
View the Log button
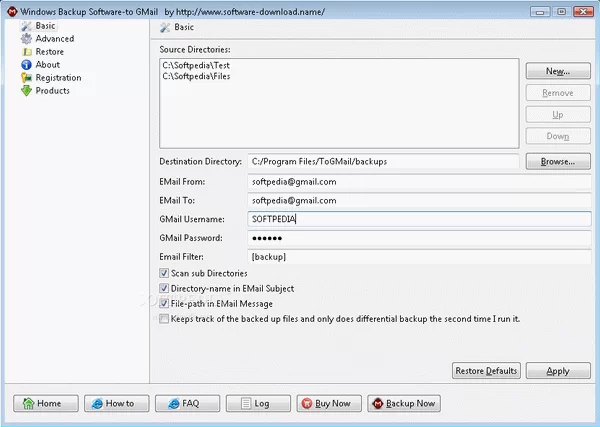[x=258, y=403]
